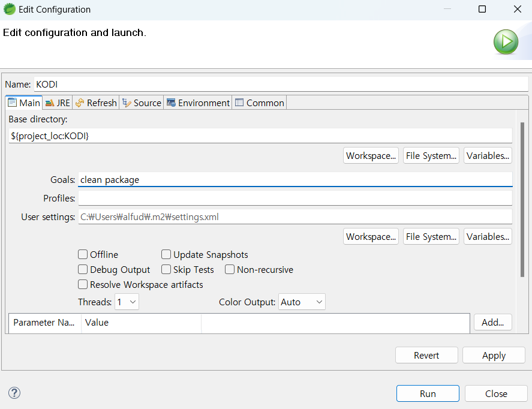Viewport: 532px width, 409px height.
Task: Switch to the JRE tab
Action: (x=58, y=103)
